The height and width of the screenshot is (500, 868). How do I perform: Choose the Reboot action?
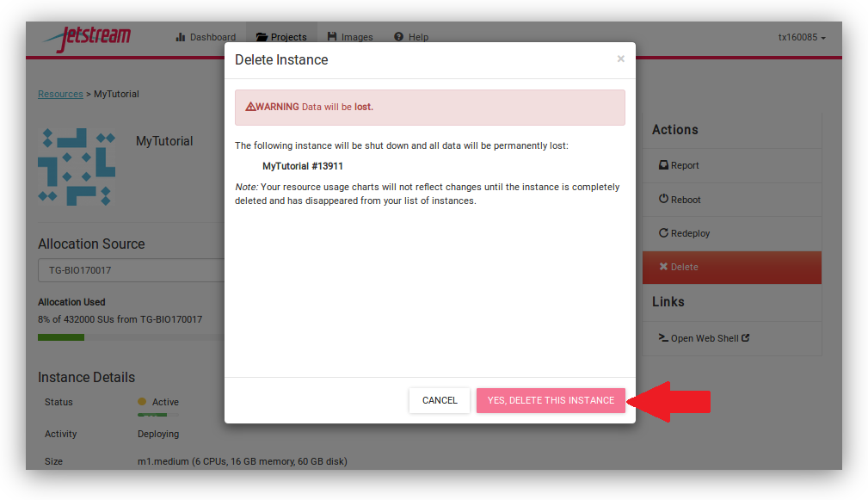pyautogui.click(x=680, y=200)
